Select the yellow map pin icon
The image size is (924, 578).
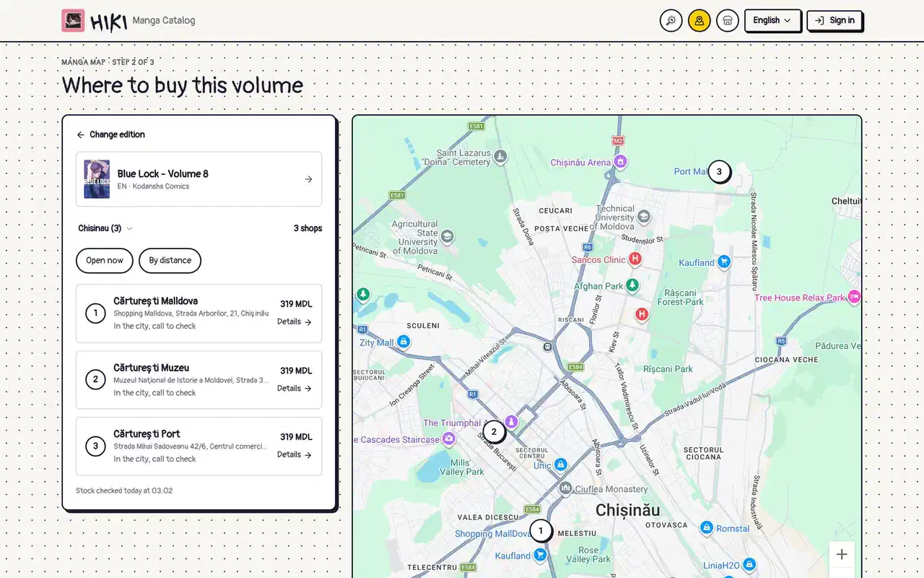[x=699, y=20]
